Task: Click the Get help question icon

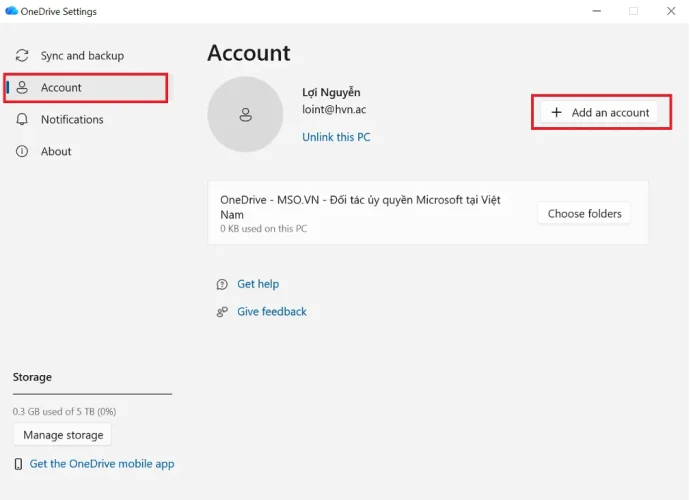Action: click(222, 284)
